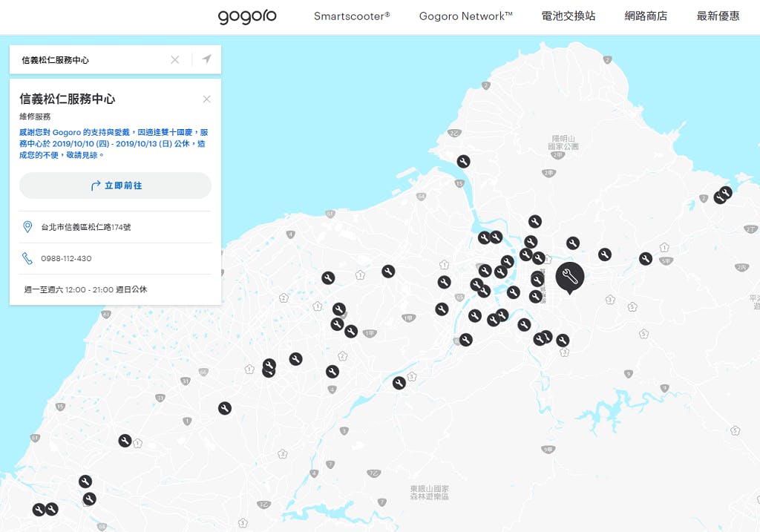
Task: Close the 信義松仁服務中心 info card
Action: (206, 99)
